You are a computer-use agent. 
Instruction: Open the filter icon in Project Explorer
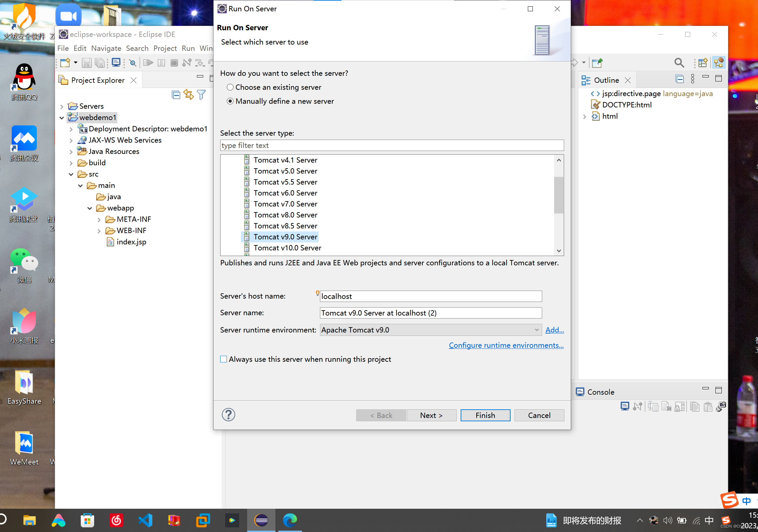[201, 95]
